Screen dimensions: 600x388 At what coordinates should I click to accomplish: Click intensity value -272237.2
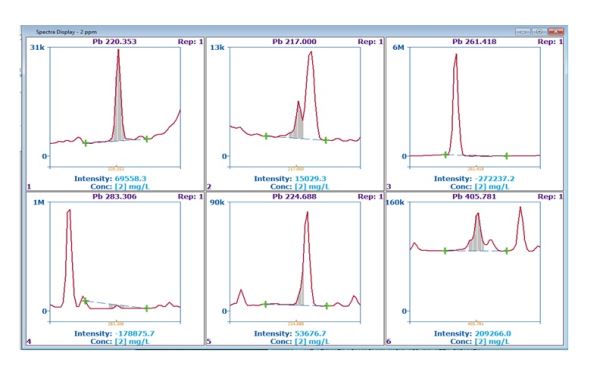[x=494, y=178]
